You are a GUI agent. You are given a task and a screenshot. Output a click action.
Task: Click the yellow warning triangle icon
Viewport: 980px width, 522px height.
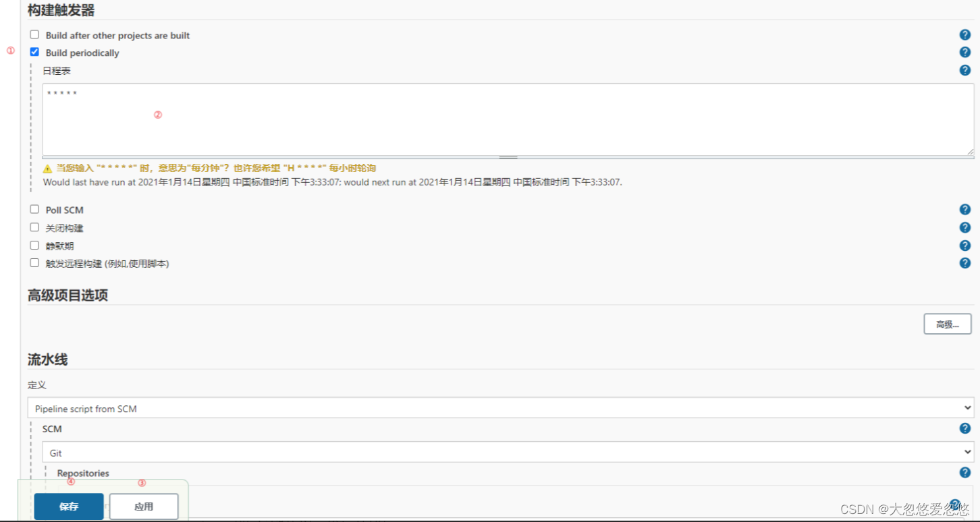[x=47, y=169]
